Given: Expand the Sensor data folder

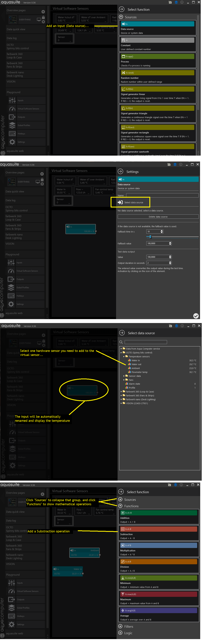Looking at the screenshot, I should point(124,376).
